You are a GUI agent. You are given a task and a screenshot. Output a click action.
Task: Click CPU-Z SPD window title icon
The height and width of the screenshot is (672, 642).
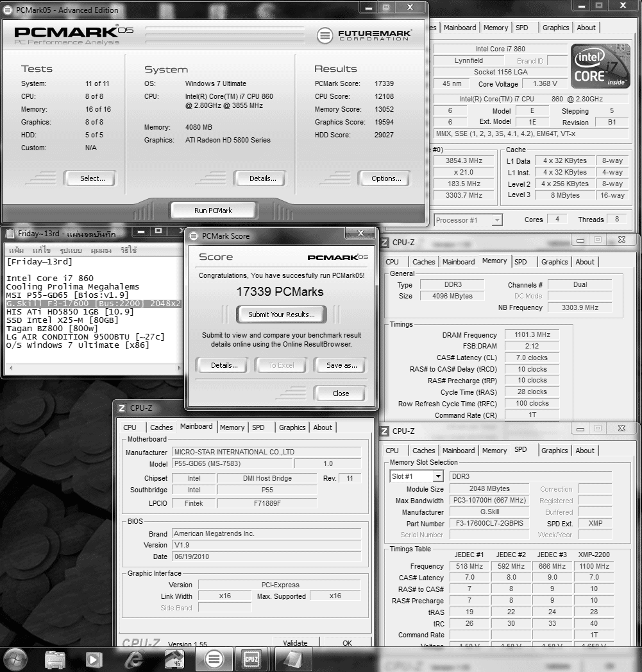[x=385, y=431]
